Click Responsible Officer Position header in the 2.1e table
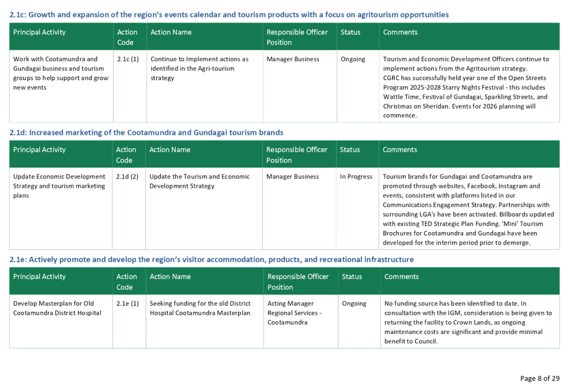 (x=298, y=282)
